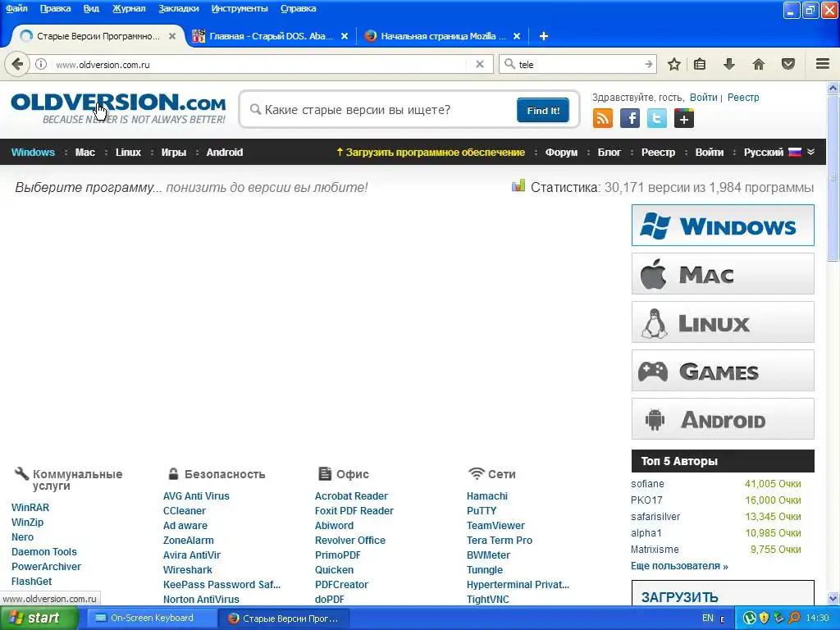The width and height of the screenshot is (840, 630).
Task: Go back with the back arrow button
Action: [17, 64]
